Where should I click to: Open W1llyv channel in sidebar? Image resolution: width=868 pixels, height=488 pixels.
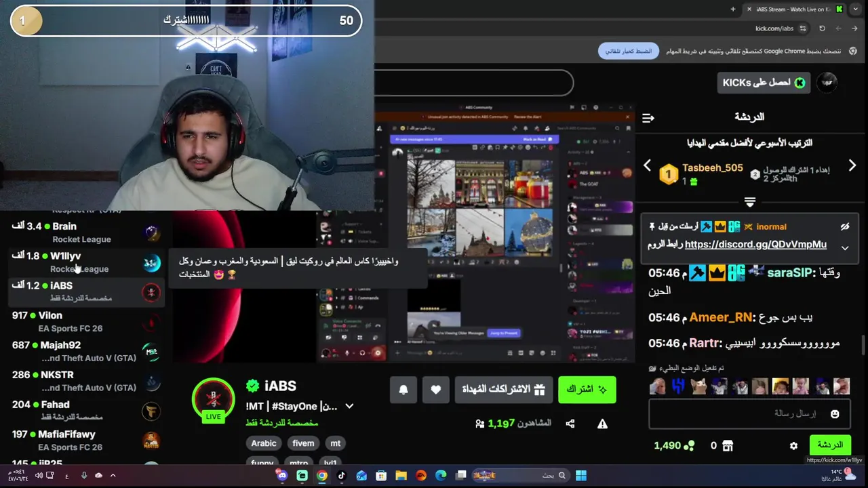click(85, 262)
